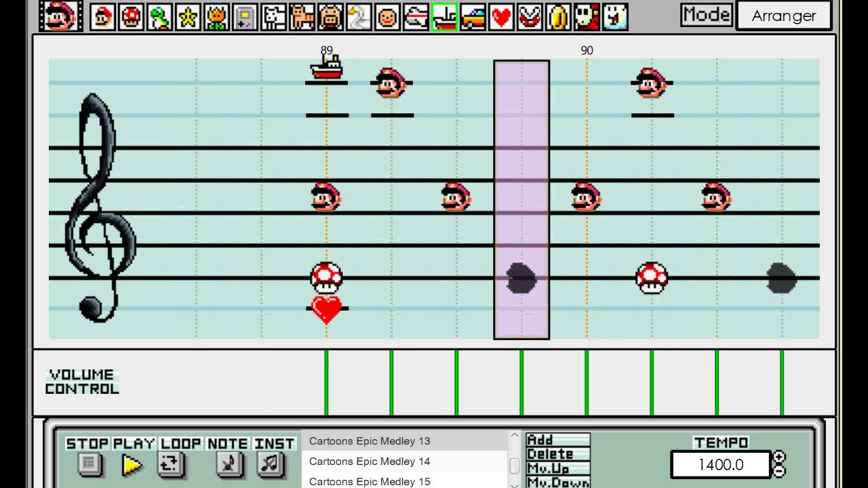The height and width of the screenshot is (488, 868).
Task: Select the Game Boy instrument icon
Action: click(245, 17)
